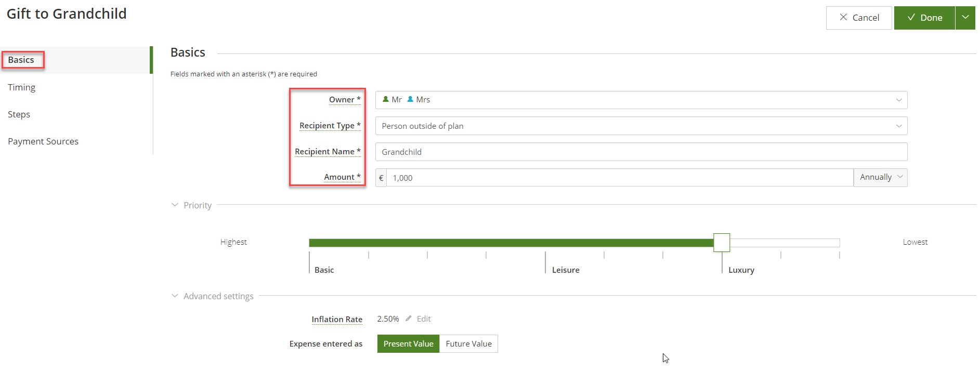Screen dimensions: 980x372
Task: Select Present Value expense option
Action: tap(408, 344)
